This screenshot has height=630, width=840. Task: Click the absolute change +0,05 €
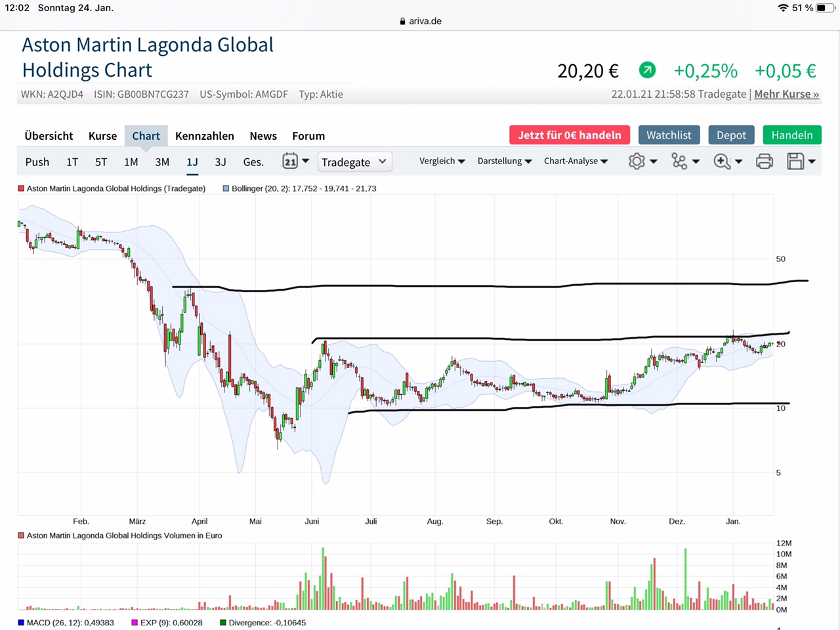pos(786,71)
